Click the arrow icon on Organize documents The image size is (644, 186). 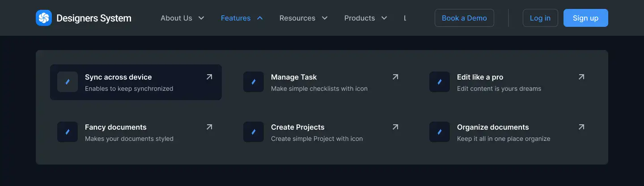coord(581,127)
